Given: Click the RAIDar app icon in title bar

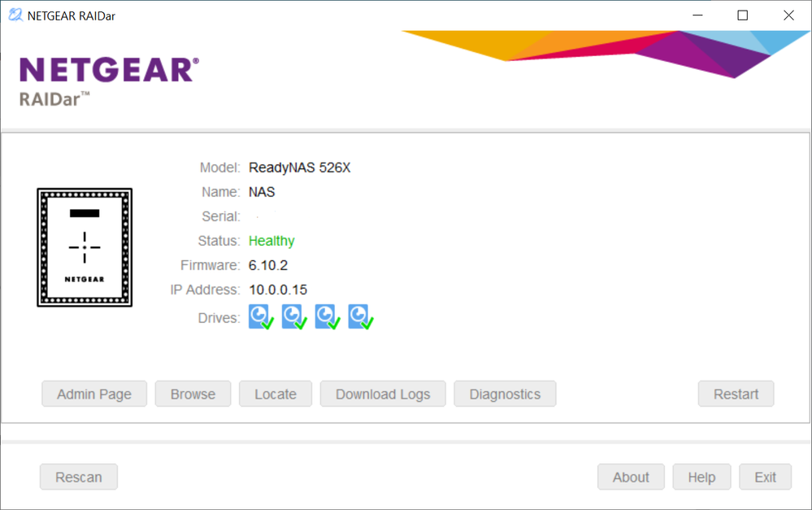Looking at the screenshot, I should [15, 15].
